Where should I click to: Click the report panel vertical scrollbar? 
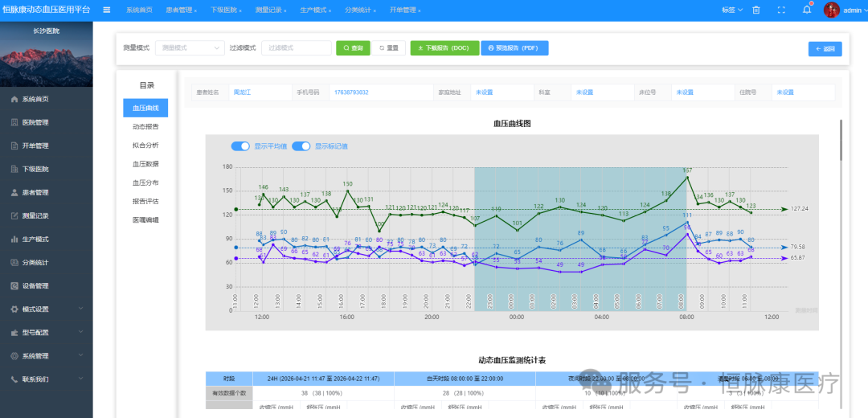click(x=841, y=140)
